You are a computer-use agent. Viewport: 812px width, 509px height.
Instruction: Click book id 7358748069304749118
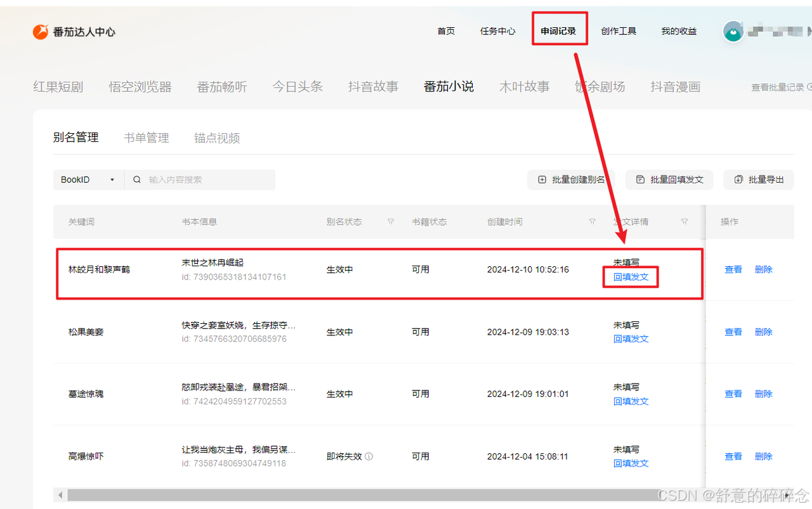(x=234, y=463)
